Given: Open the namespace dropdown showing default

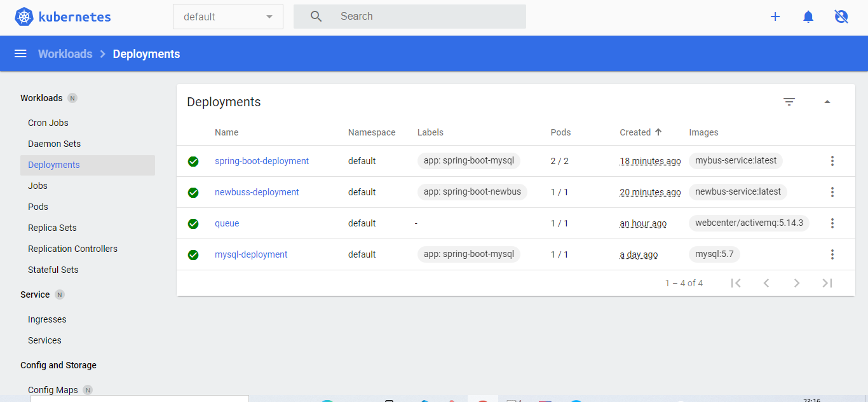Looking at the screenshot, I should point(227,16).
